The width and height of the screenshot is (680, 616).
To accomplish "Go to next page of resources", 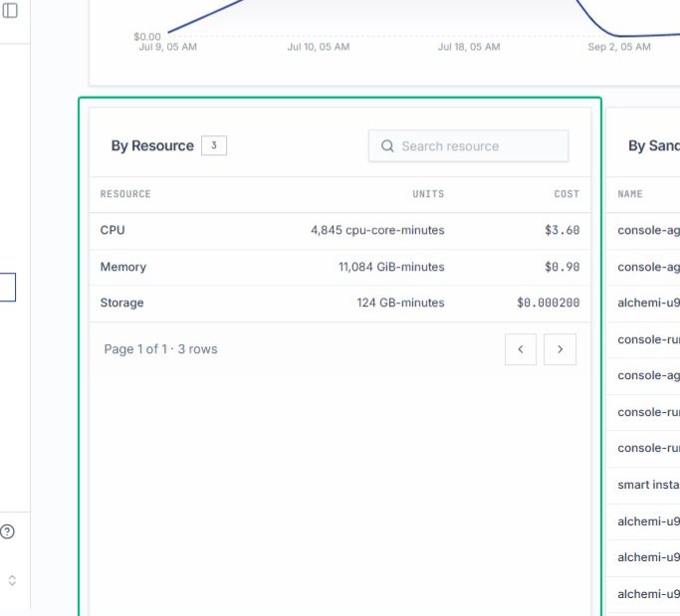I will coord(560,349).
